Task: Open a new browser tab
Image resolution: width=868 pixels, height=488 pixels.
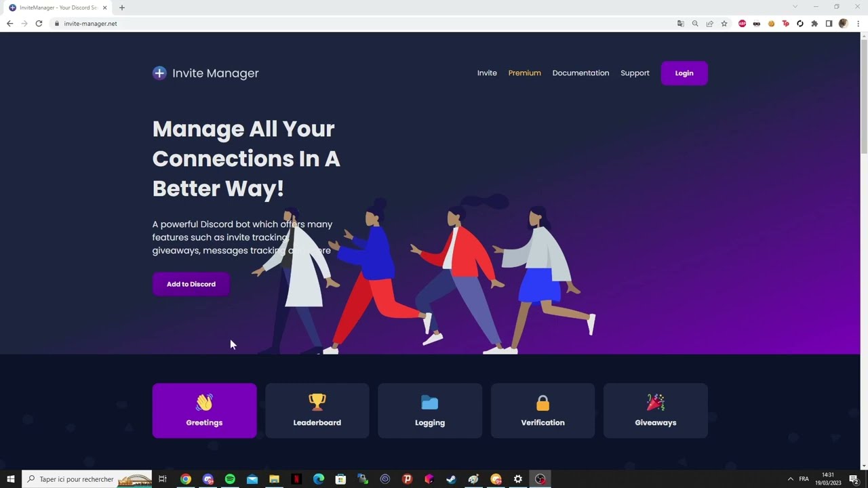Action: click(122, 7)
